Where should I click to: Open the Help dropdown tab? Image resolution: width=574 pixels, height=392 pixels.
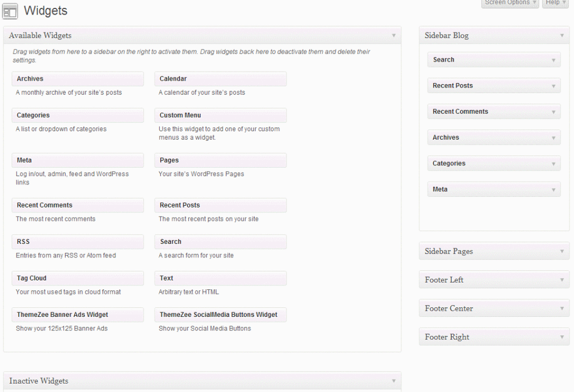[x=556, y=3]
